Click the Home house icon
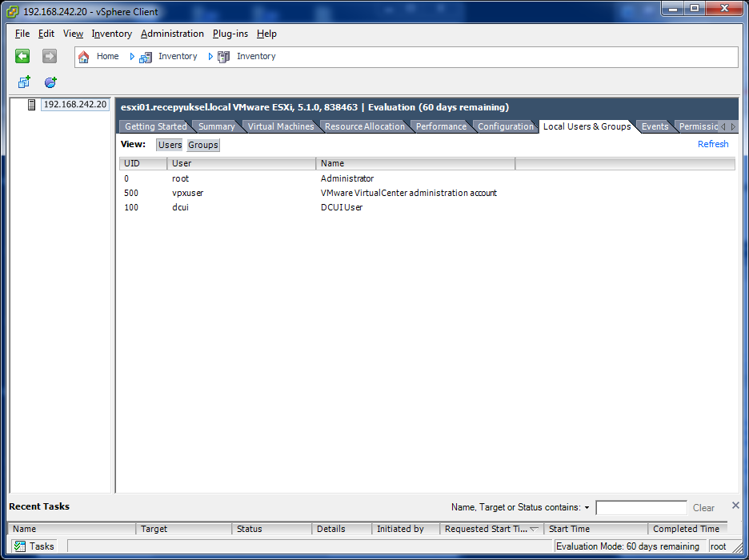 pyautogui.click(x=83, y=57)
